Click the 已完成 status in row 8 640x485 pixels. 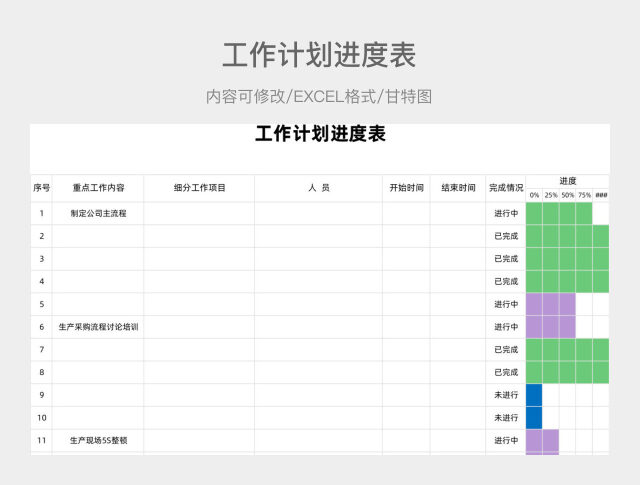506,372
